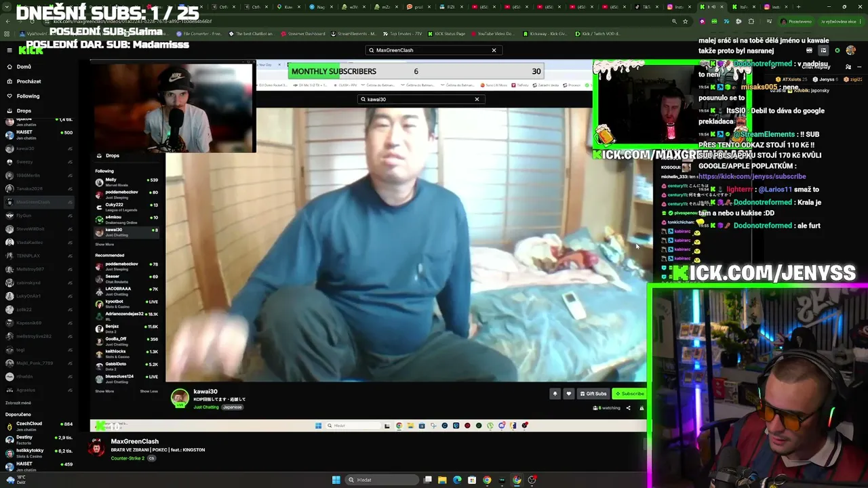Open the keithlocks channel row
This screenshot has width=868, height=488.
pyautogui.click(x=127, y=352)
